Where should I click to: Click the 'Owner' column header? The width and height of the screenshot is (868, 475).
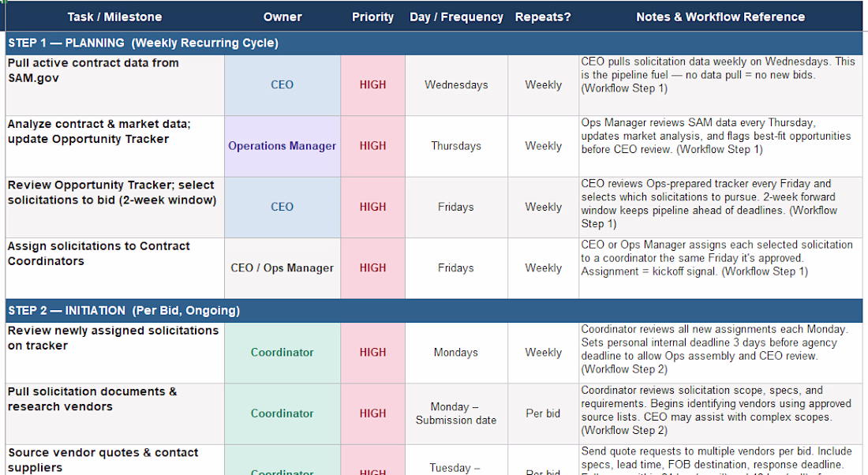(282, 17)
